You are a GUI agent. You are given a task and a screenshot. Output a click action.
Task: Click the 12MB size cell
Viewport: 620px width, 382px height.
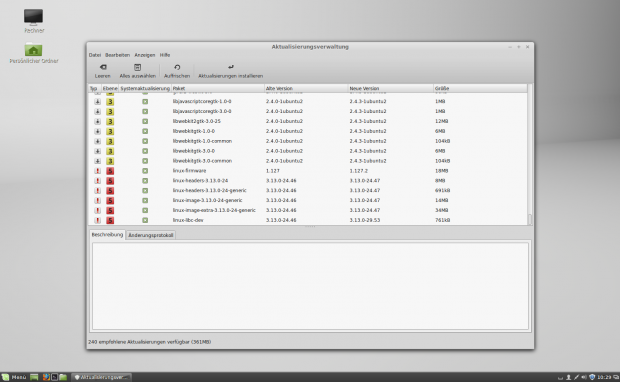pyautogui.click(x=441, y=121)
